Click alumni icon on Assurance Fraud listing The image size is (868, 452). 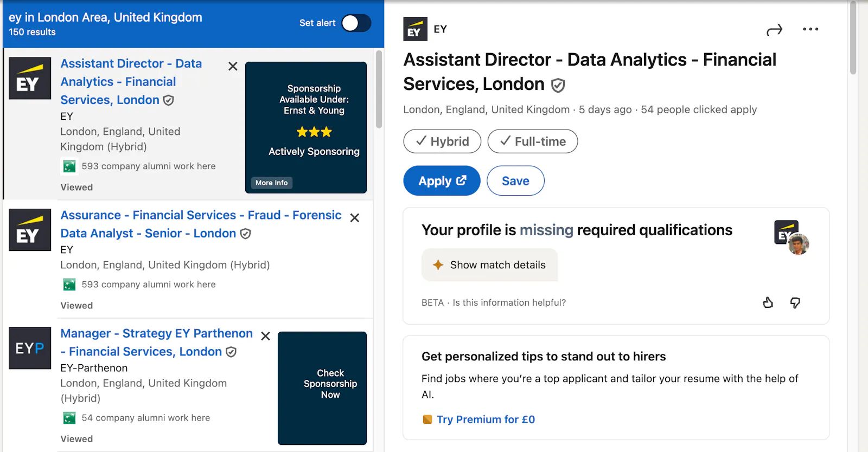69,285
